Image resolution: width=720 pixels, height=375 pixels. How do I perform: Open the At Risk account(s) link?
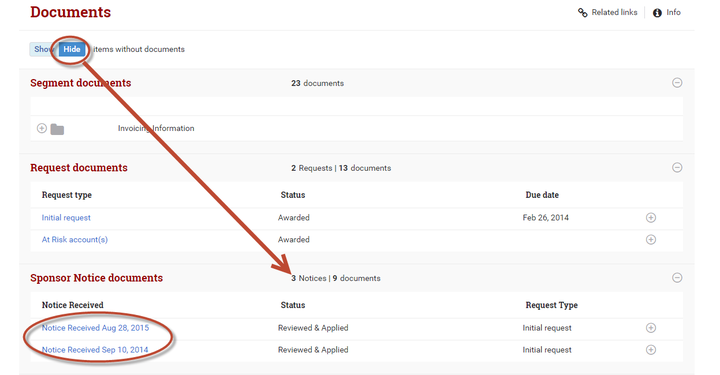point(74,240)
